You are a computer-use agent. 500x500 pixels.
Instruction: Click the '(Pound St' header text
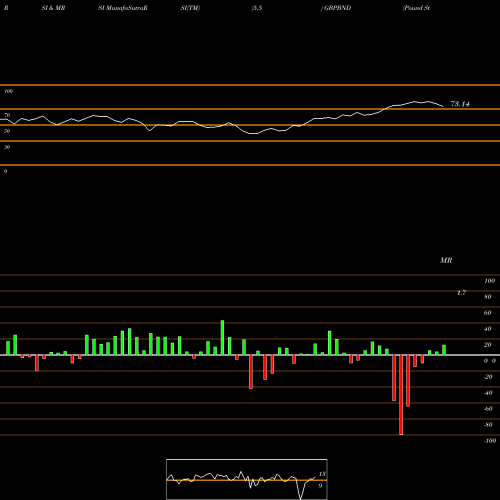click(416, 8)
